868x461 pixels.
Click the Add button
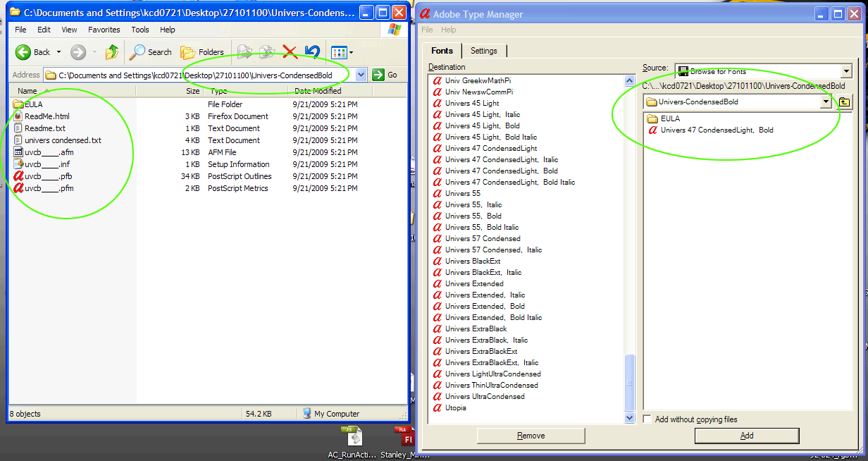click(x=747, y=436)
